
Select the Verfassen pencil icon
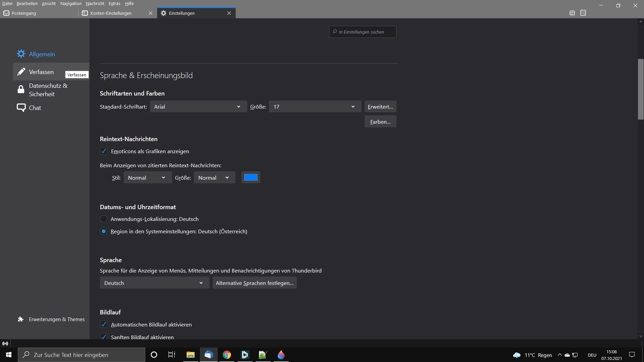point(21,72)
